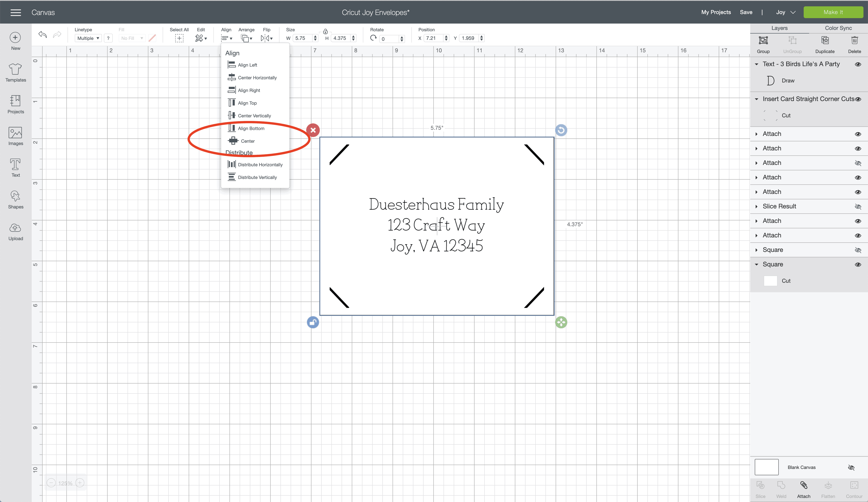Toggle Blank Canvas visibility

pyautogui.click(x=851, y=467)
